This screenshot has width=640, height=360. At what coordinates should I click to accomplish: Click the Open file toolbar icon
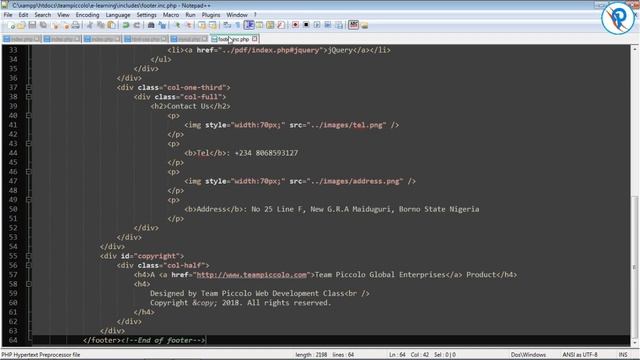pos(21,25)
